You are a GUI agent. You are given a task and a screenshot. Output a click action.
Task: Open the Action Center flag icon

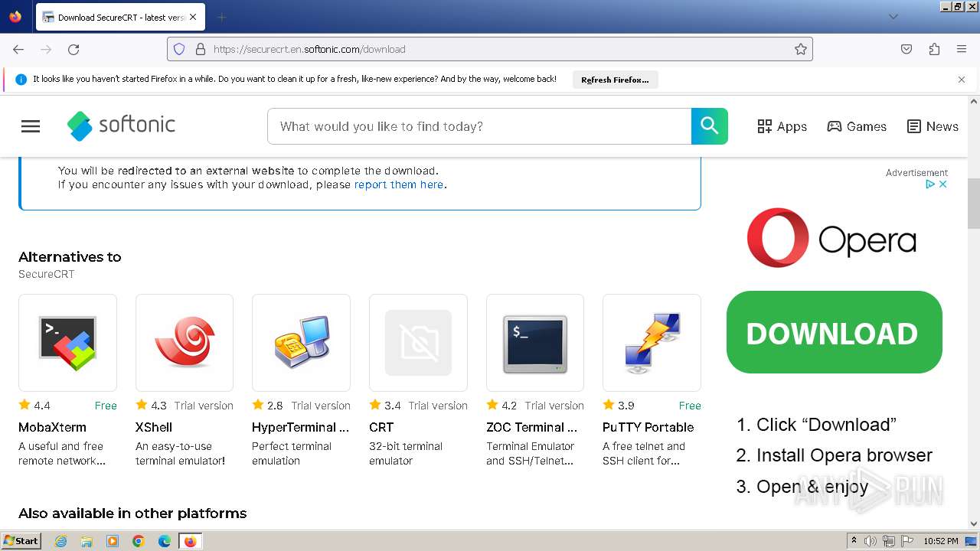(x=907, y=541)
